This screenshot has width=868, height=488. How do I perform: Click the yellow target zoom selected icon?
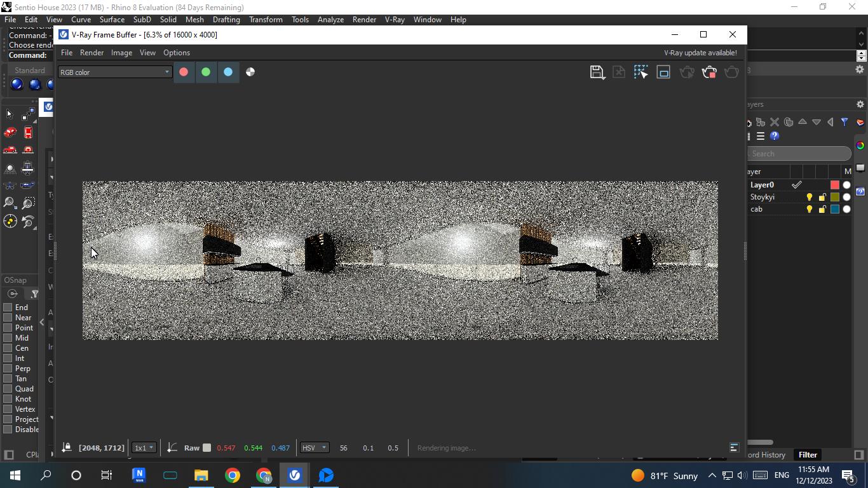pyautogui.click(x=10, y=221)
